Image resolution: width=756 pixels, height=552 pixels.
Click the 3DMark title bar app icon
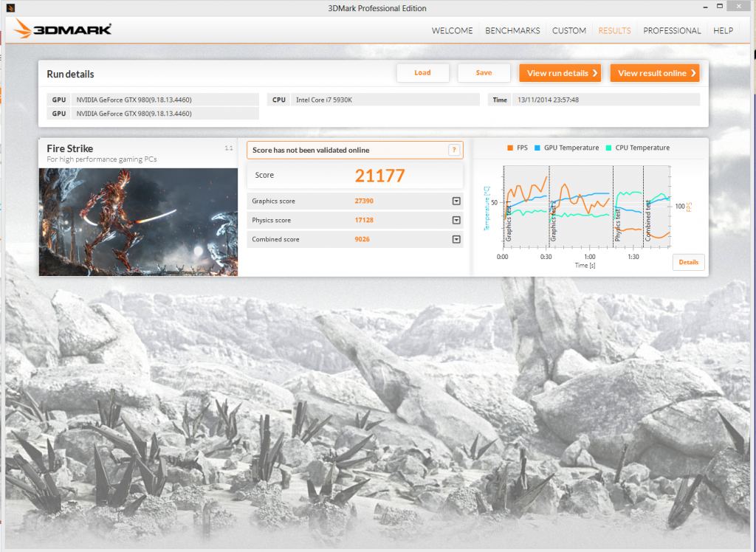click(10, 7)
